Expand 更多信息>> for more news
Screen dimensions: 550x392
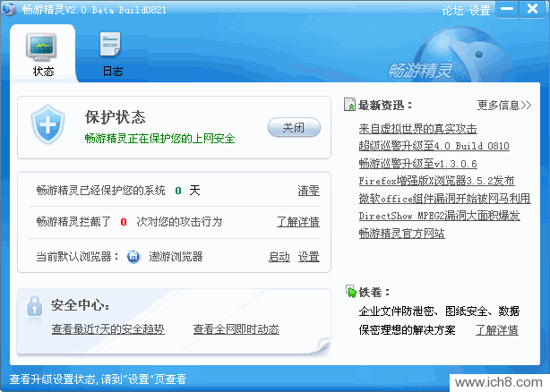click(x=504, y=106)
